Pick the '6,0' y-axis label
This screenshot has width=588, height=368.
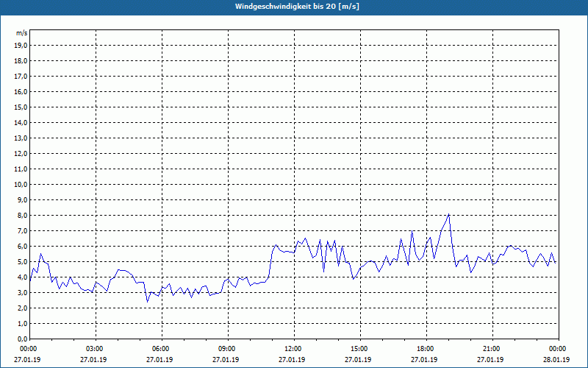(22, 246)
